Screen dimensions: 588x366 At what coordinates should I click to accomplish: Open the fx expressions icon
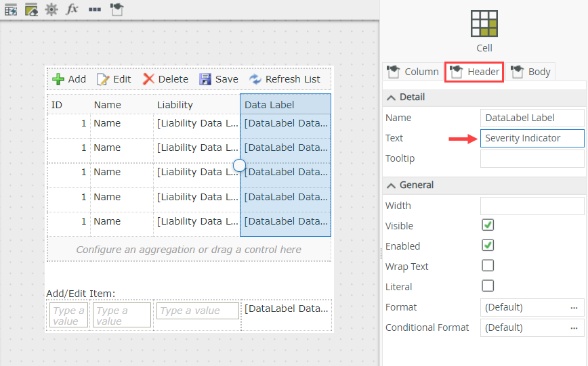72,9
